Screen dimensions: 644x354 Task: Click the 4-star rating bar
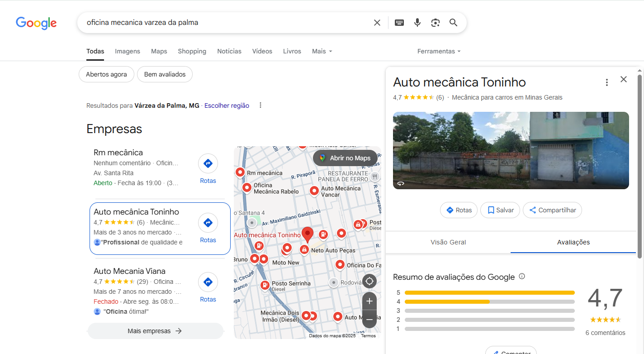(489, 301)
